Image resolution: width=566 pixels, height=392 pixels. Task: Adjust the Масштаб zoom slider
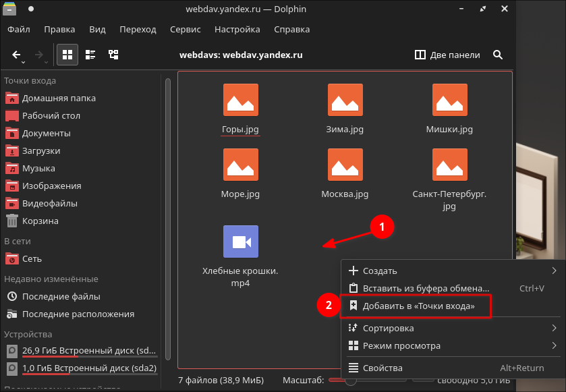pyautogui.click(x=350, y=381)
